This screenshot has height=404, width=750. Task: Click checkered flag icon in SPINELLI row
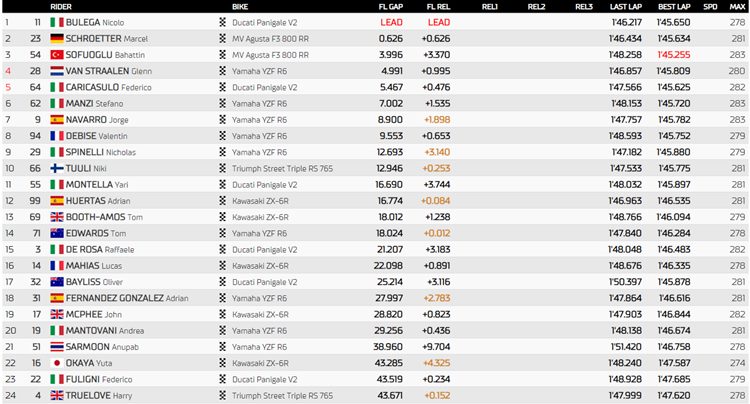222,152
